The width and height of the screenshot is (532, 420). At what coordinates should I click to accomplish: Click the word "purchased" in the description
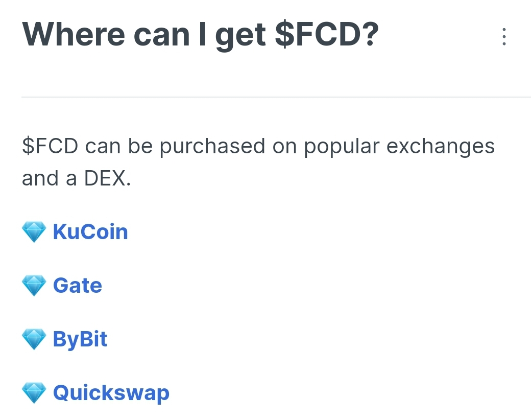tap(212, 147)
